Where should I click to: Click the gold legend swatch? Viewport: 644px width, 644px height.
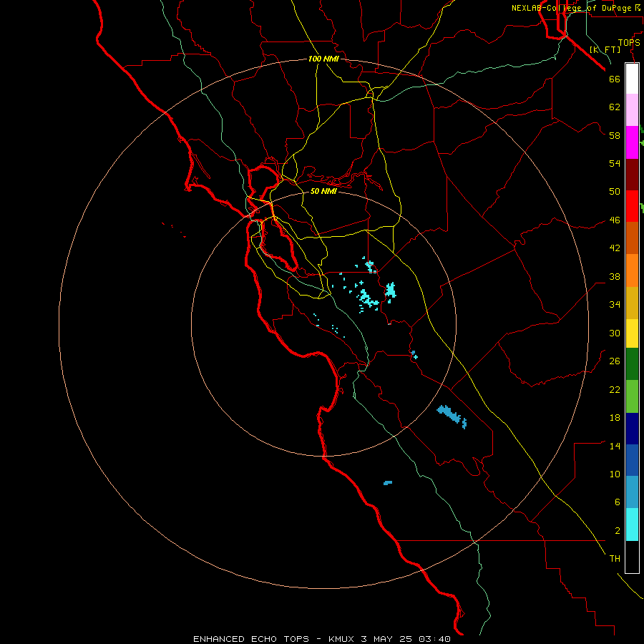632,303
